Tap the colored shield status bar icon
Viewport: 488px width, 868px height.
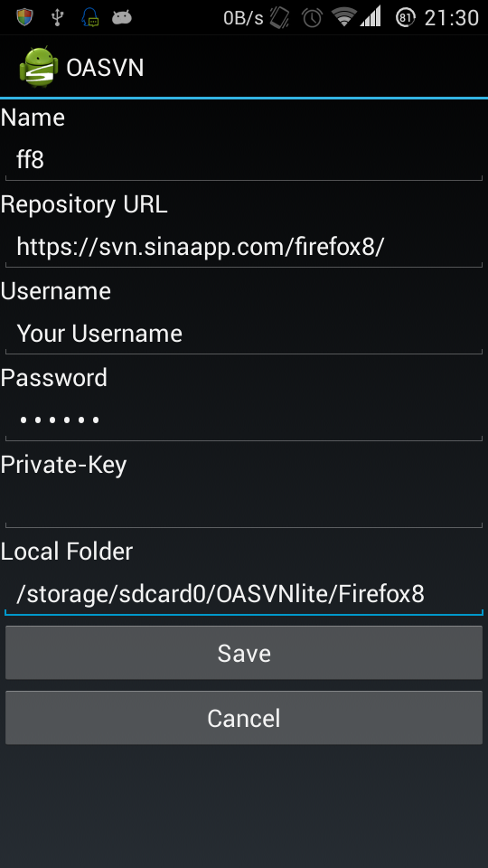coord(24,17)
